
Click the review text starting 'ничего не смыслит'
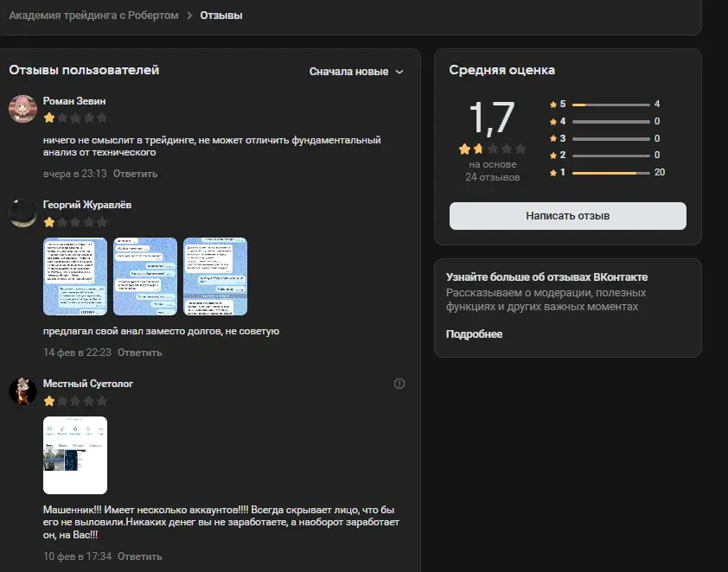tap(212, 146)
